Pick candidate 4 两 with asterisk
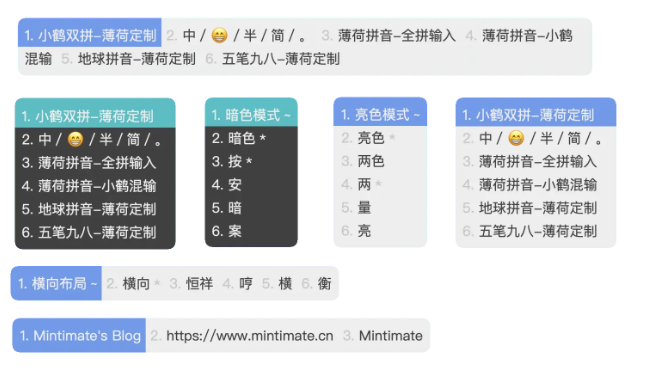 380,184
